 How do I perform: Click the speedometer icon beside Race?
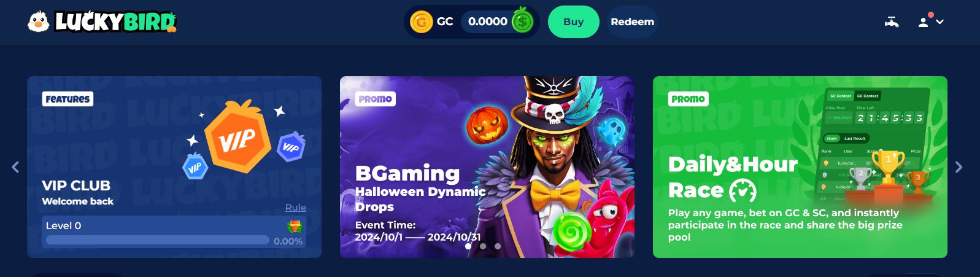[743, 191]
